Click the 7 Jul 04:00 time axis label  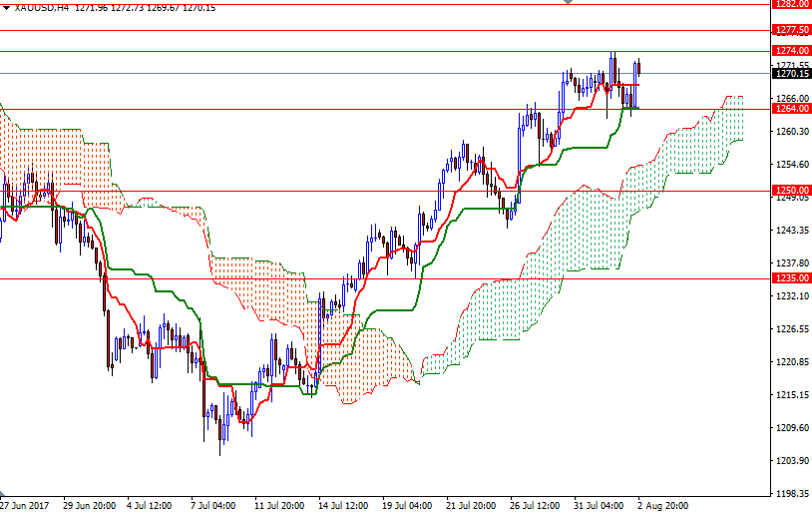213,505
